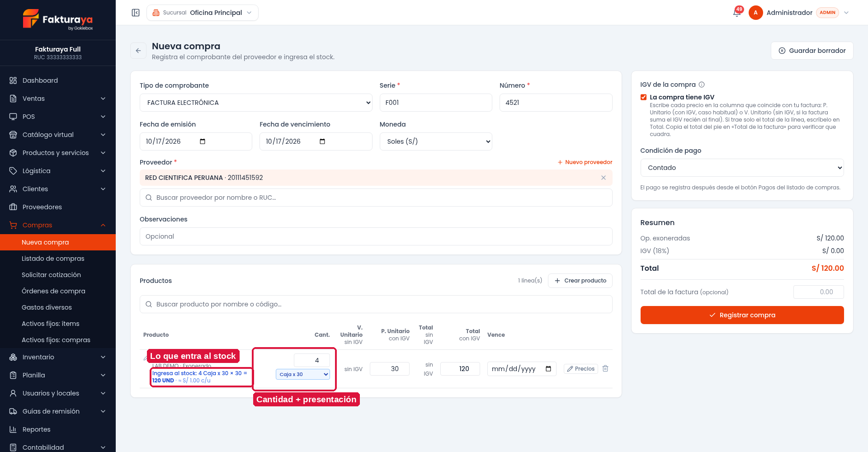Collapse the sidebar panel icon

click(x=136, y=13)
